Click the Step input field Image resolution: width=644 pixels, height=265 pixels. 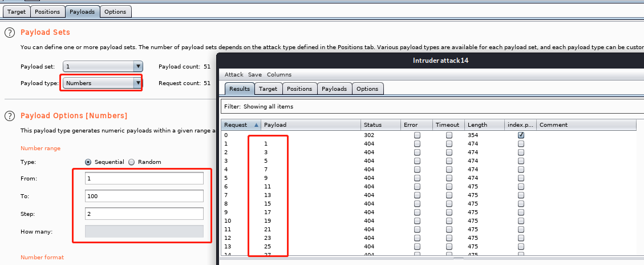[x=144, y=214]
